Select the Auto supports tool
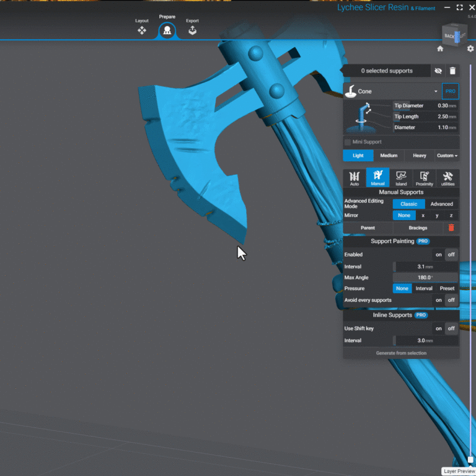This screenshot has width=476, height=476. (355, 178)
